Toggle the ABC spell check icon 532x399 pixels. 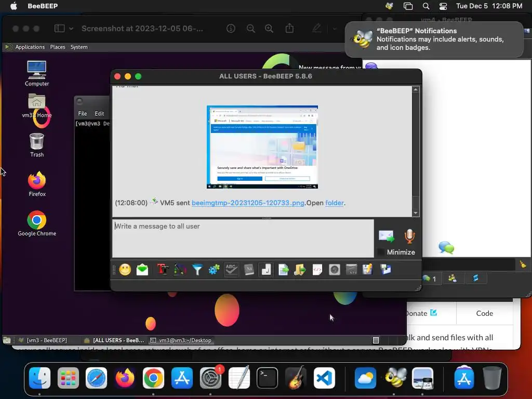click(x=231, y=270)
